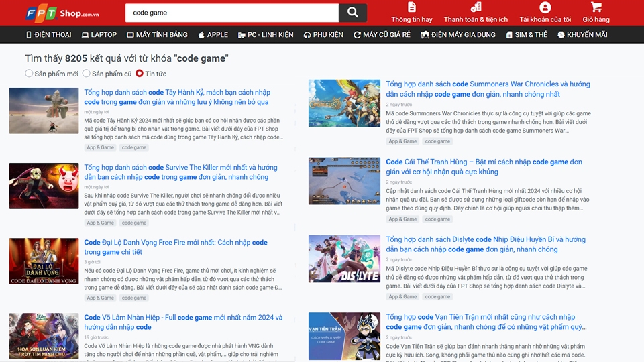644x362 pixels.
Task: Click the magnifier search button
Action: (x=352, y=13)
